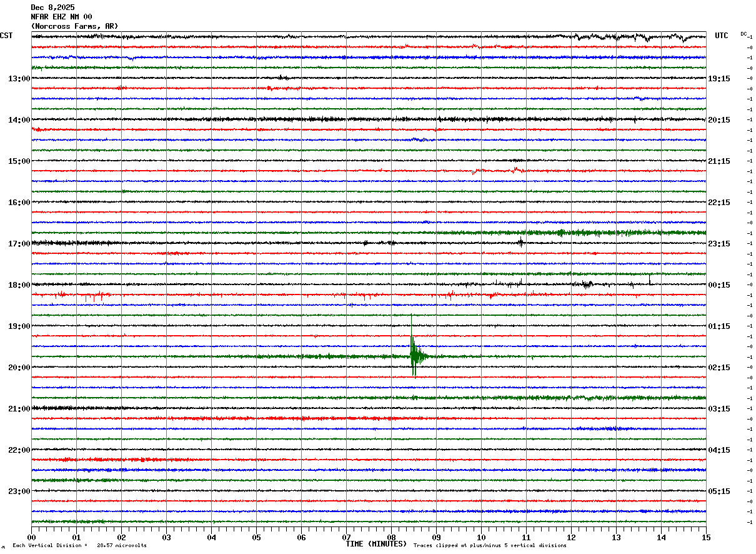This screenshot has width=756, height=554.
Task: Click the 19:15 UTC time label
Action: coord(719,79)
